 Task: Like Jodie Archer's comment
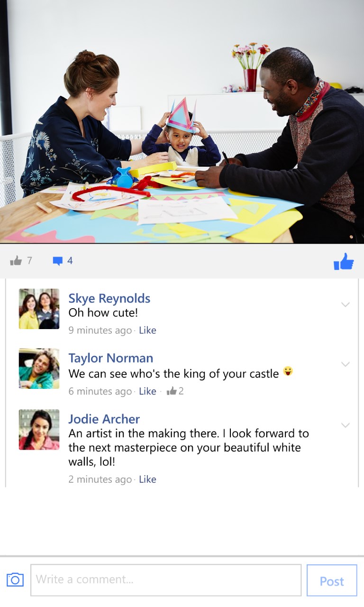147,479
